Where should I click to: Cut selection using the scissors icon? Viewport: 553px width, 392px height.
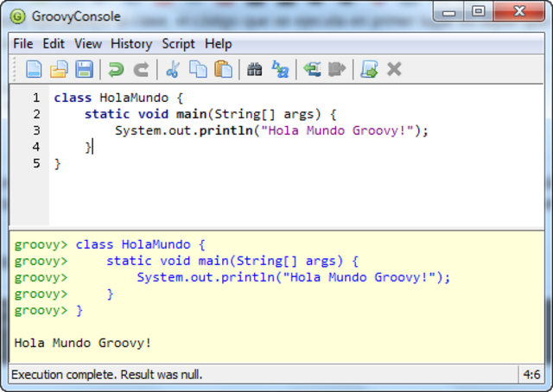173,69
